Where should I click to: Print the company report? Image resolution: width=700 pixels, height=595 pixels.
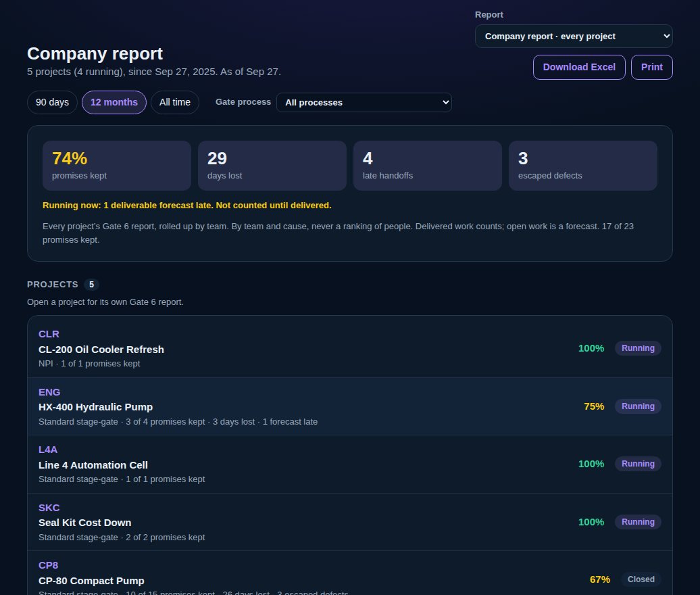click(x=652, y=67)
